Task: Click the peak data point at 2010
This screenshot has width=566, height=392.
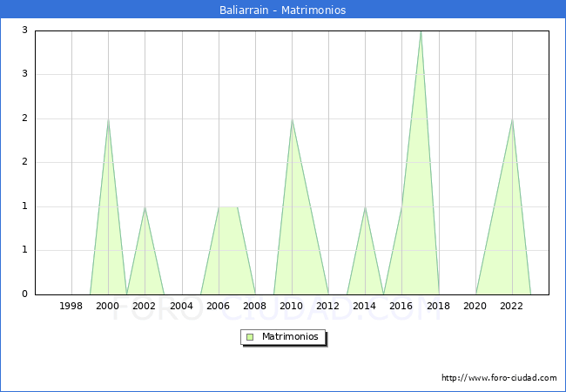Action: click(x=292, y=119)
